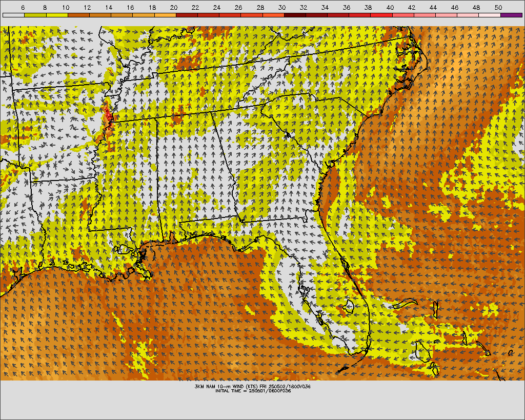Click the legend label "36"

click(x=347, y=8)
